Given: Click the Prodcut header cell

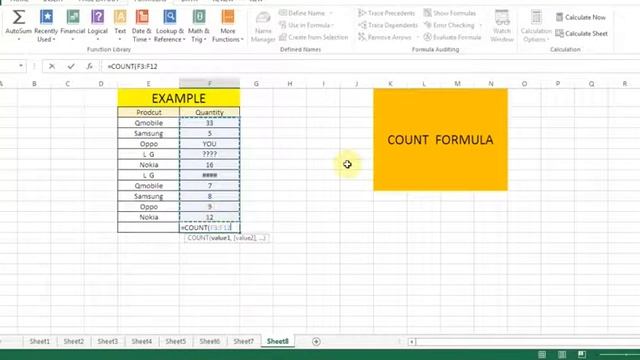Looking at the screenshot, I should coord(149,112).
